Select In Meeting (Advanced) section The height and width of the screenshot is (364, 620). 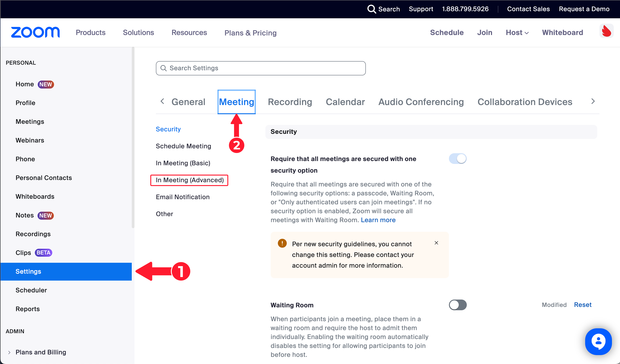(189, 180)
